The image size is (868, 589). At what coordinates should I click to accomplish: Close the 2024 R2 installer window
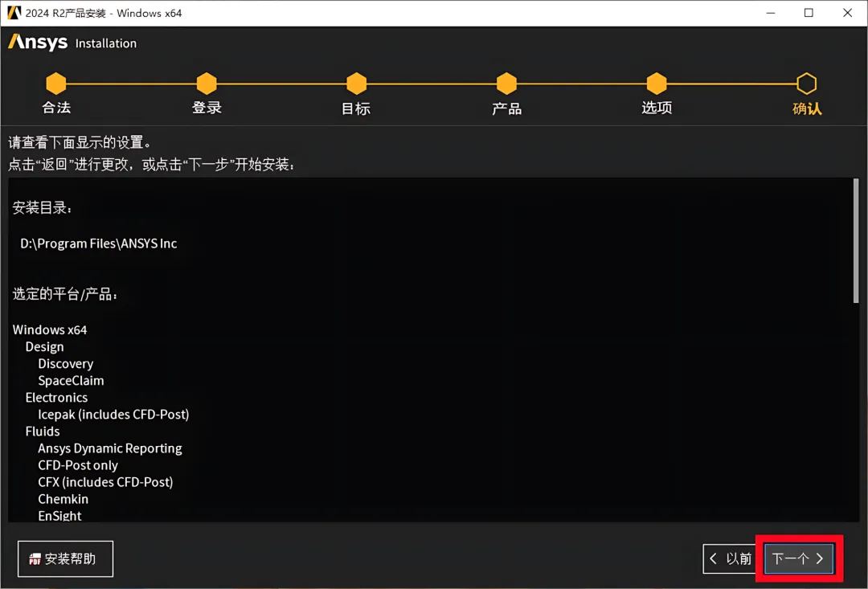point(848,13)
